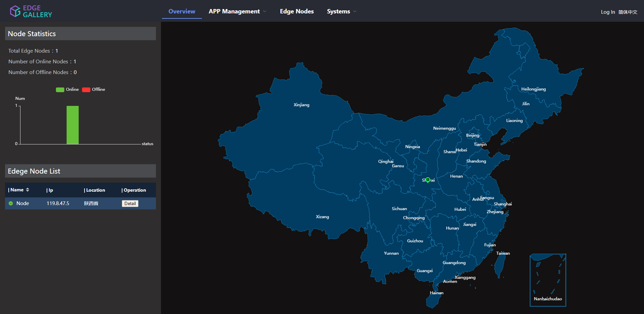
Task: Switch language to 简体中文
Action: [x=628, y=12]
